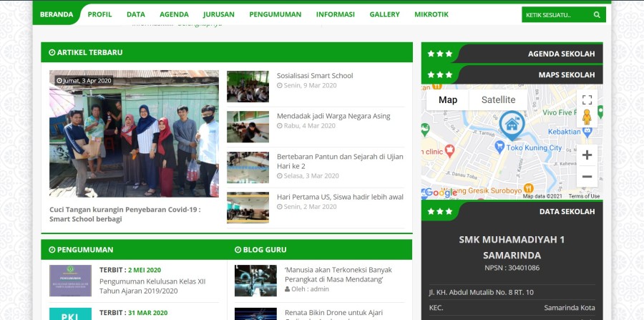
Task: Open the Cuci Tangan kurangin Penyebaran Covid-19 headline
Action: (125, 215)
